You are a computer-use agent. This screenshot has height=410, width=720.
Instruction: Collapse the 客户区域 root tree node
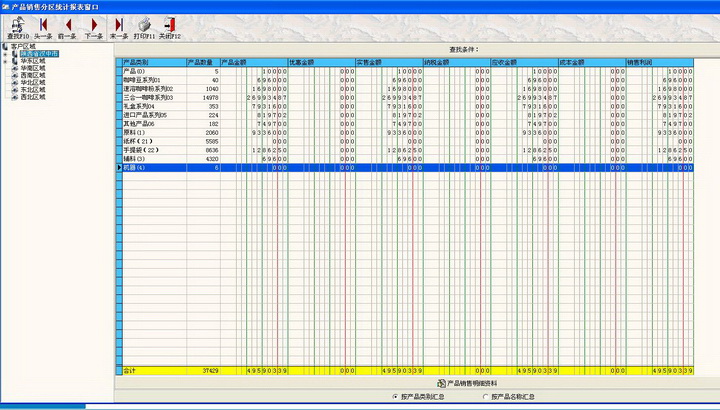click(5, 46)
